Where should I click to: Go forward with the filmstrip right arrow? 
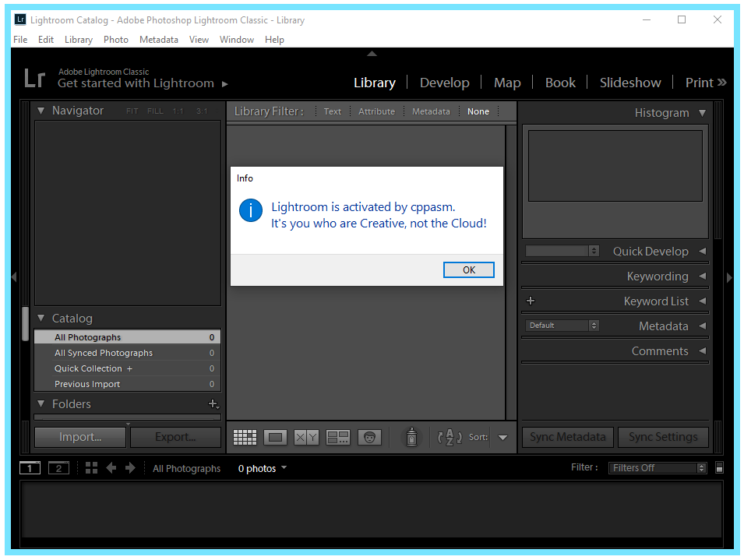coord(130,468)
